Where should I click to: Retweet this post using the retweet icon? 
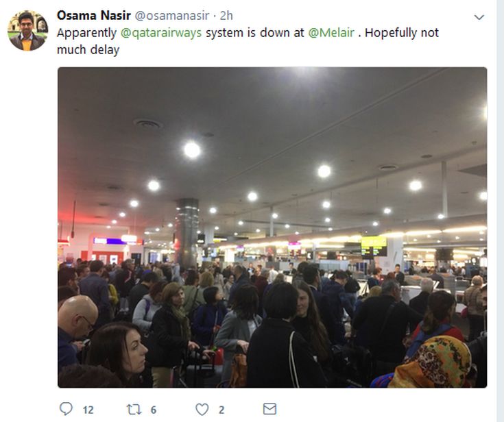pyautogui.click(x=134, y=410)
